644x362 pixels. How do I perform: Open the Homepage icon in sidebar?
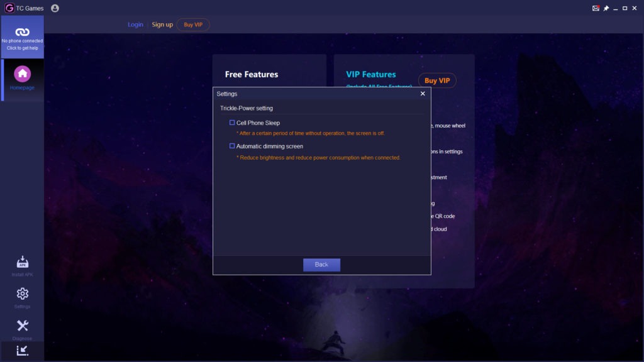tap(22, 74)
